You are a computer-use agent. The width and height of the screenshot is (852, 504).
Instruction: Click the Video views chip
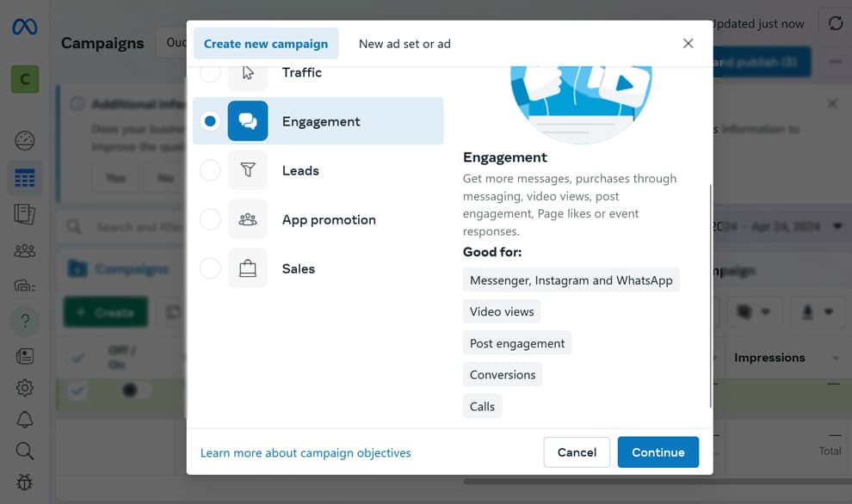pos(502,311)
